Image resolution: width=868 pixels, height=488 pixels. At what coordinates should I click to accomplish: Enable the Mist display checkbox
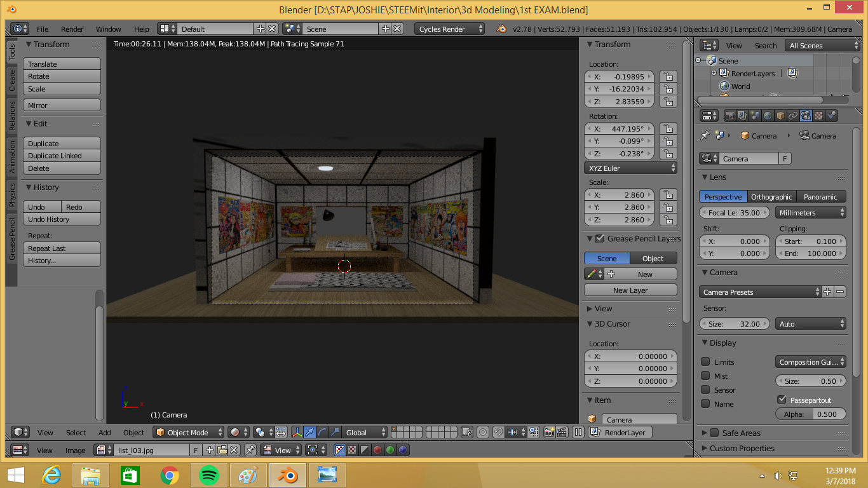click(x=705, y=376)
